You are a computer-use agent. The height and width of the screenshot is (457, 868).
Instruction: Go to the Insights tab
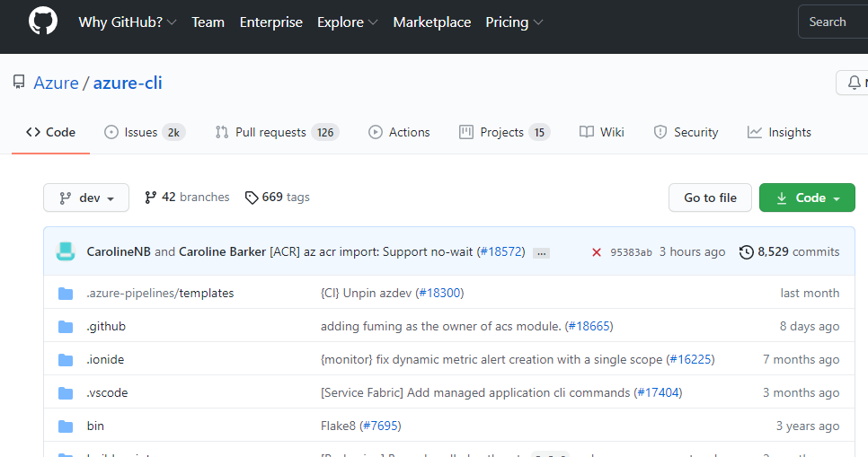pyautogui.click(x=779, y=132)
